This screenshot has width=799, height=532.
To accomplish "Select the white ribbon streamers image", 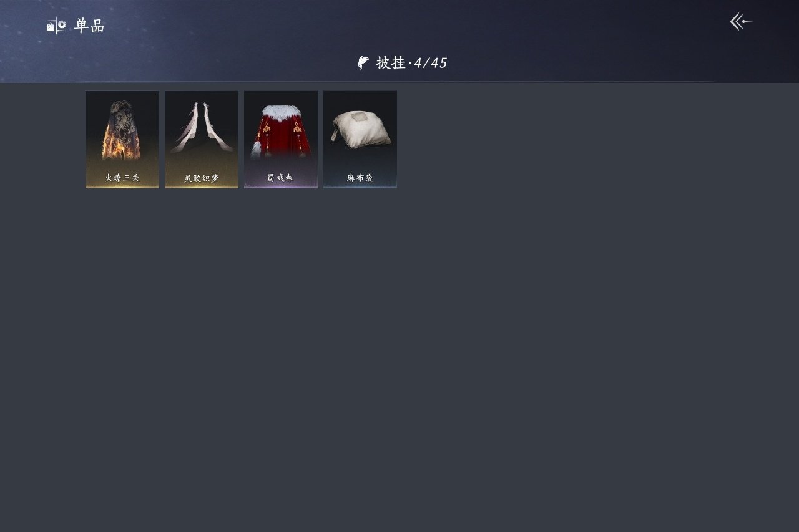I will coord(202,128).
